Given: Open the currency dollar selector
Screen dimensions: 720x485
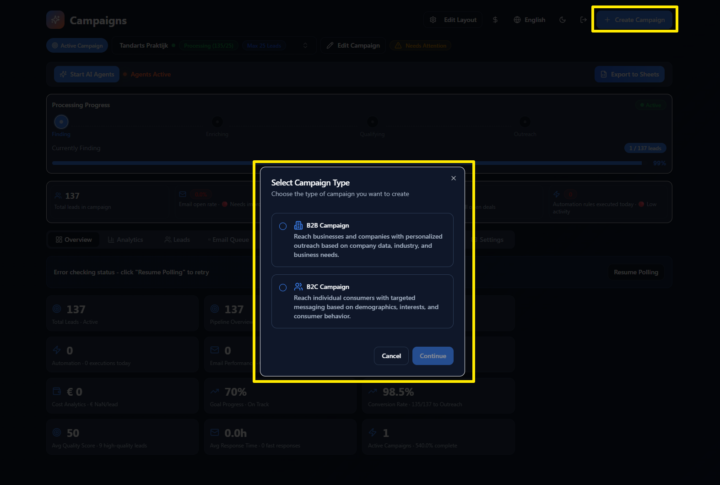Looking at the screenshot, I should pyautogui.click(x=495, y=20).
